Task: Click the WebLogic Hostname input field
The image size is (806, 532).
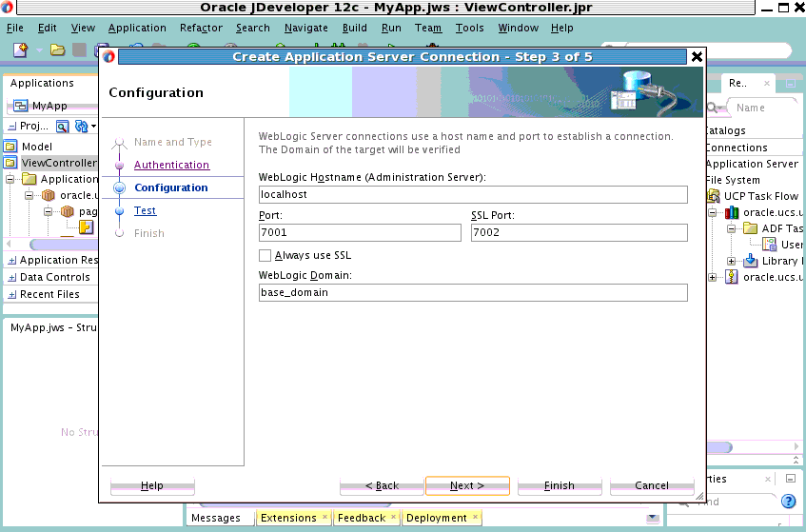Action: pos(473,195)
